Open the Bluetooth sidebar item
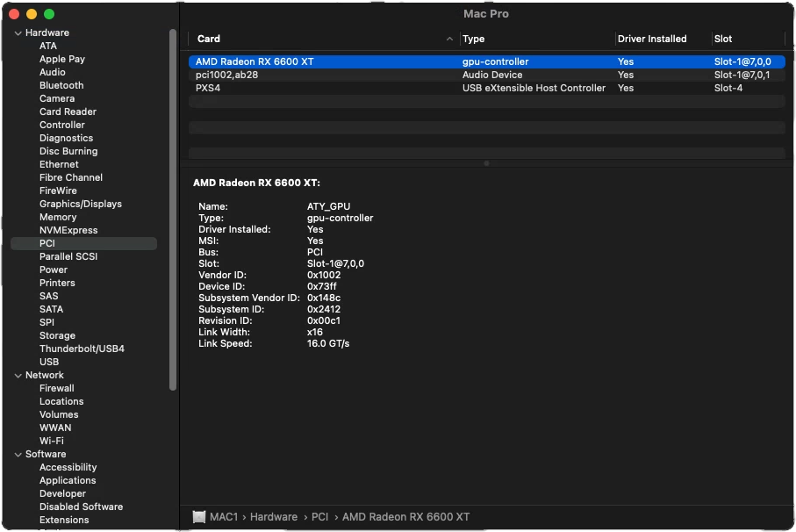The width and height of the screenshot is (796, 532). (x=61, y=85)
